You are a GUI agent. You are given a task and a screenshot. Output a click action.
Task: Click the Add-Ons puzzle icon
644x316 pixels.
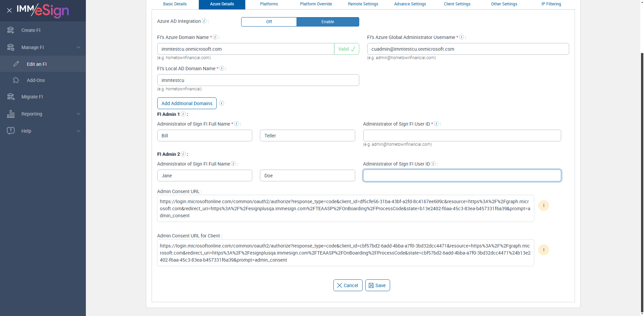coord(16,80)
